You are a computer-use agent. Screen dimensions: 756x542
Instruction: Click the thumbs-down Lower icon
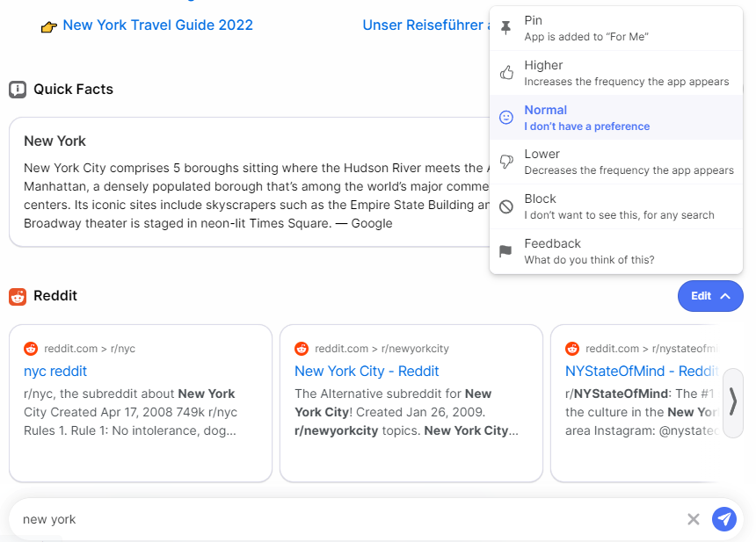pyautogui.click(x=506, y=162)
